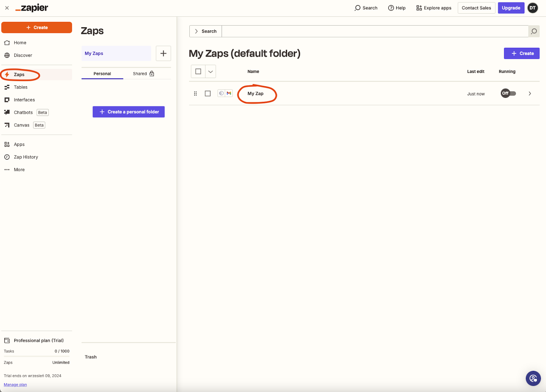Click the Contact Sales button

click(476, 8)
